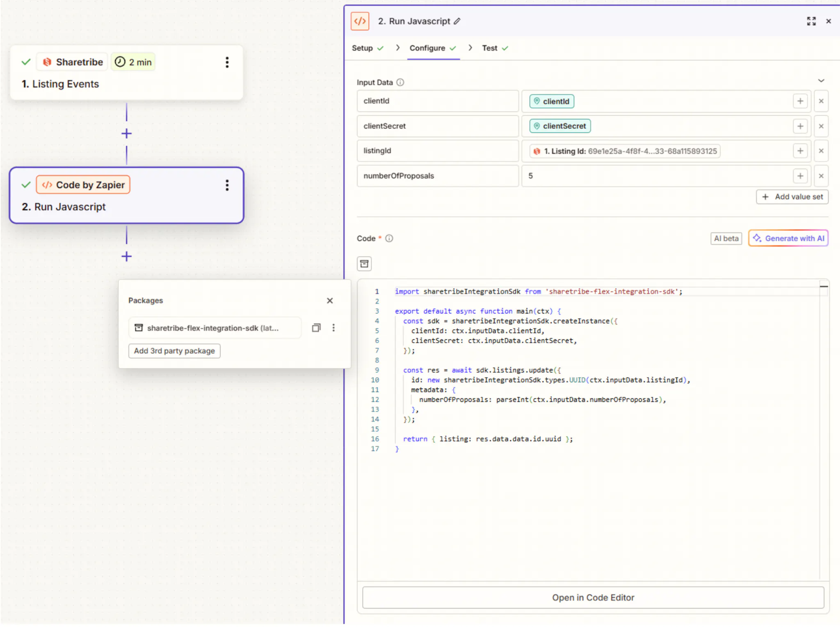Click code line 16 return statement
Viewport: 840px width, 627px height.
point(487,439)
